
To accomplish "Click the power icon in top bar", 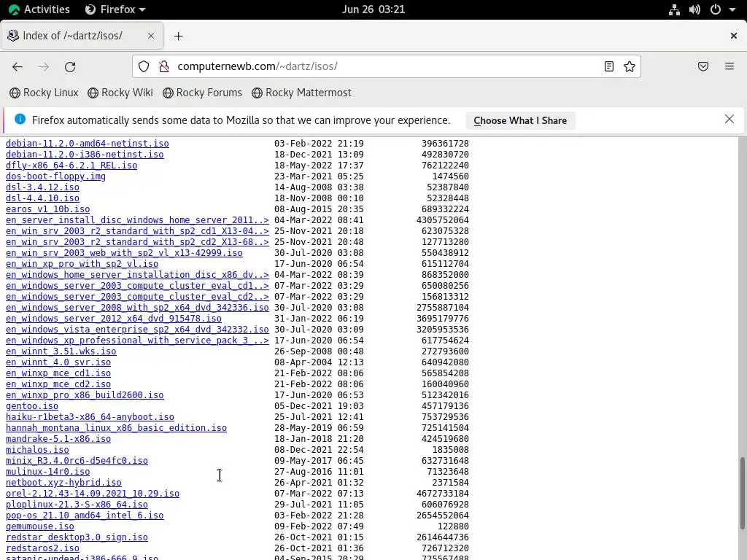I will tap(716, 9).
